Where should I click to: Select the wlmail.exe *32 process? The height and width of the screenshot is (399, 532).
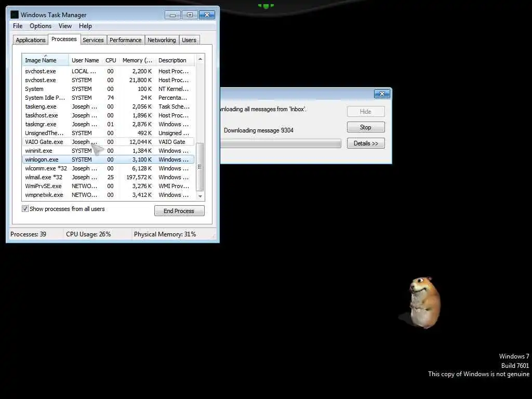pyautogui.click(x=108, y=177)
